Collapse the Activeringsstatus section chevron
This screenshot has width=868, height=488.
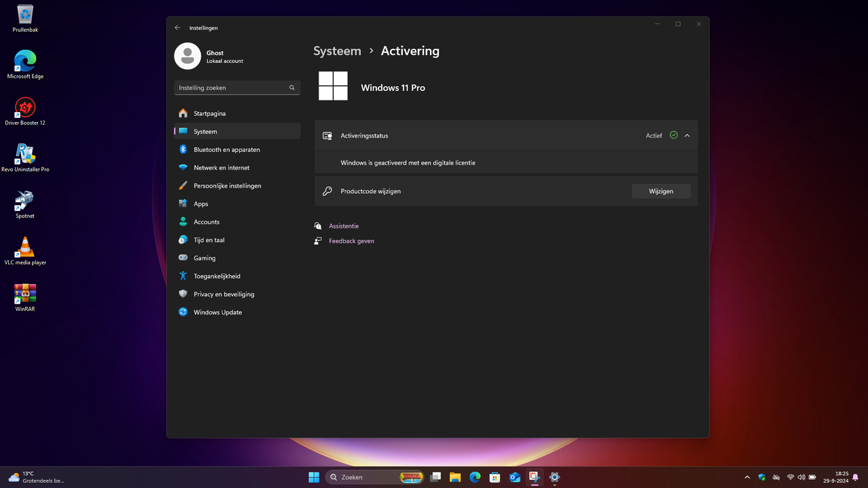(x=687, y=136)
